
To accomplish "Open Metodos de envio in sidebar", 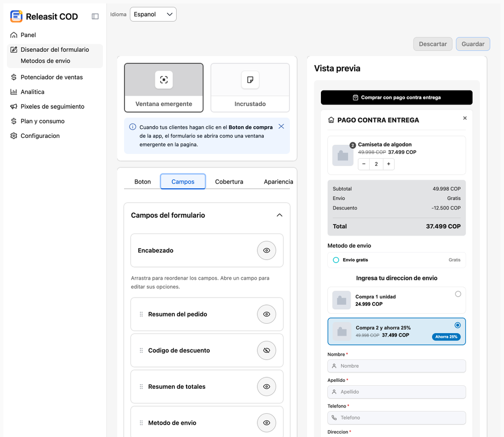I will 45,61.
